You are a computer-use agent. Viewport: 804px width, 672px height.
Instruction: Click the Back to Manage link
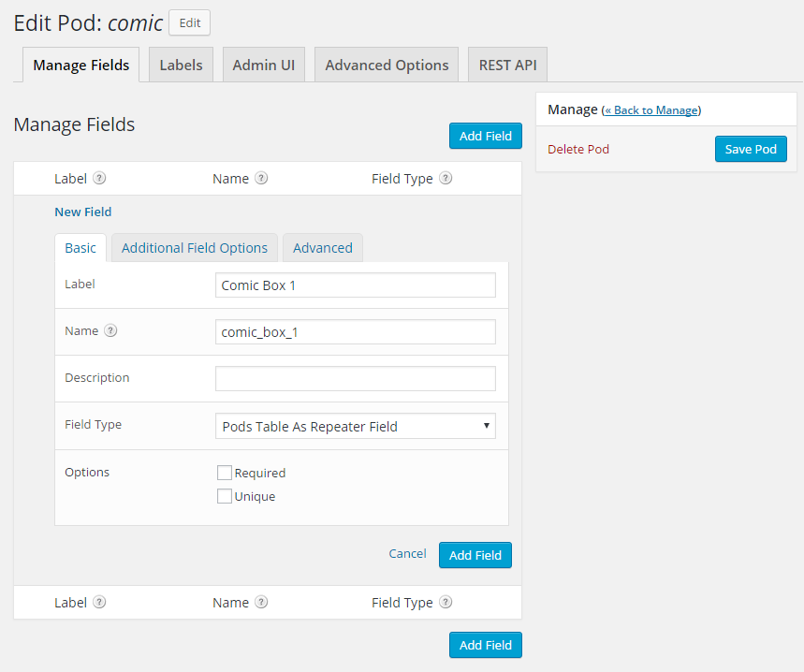point(651,110)
